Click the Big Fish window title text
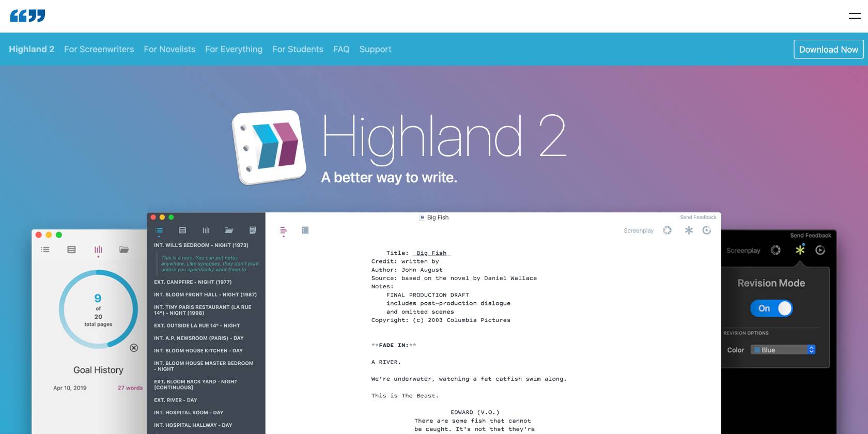 [438, 218]
